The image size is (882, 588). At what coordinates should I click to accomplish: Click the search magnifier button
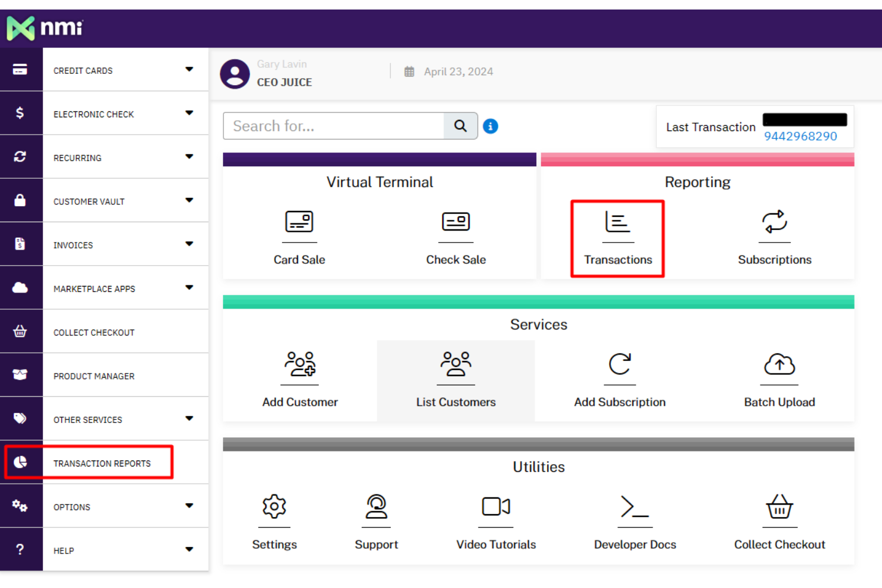(460, 126)
